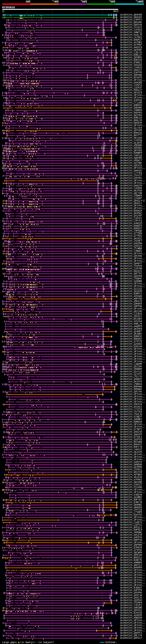Select hit UniRef100_Q3HTK6
Image resolution: width=146 pixels, height=644 pixels.
131,100
